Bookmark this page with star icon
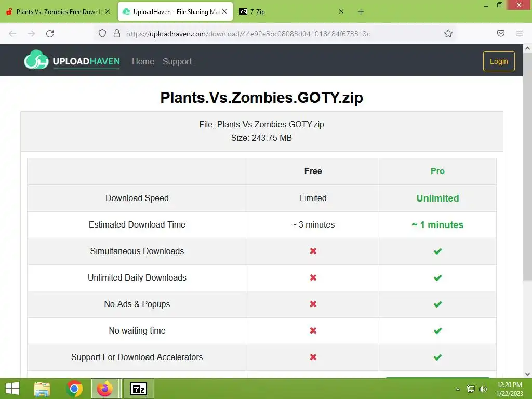This screenshot has width=532, height=399. click(x=448, y=33)
